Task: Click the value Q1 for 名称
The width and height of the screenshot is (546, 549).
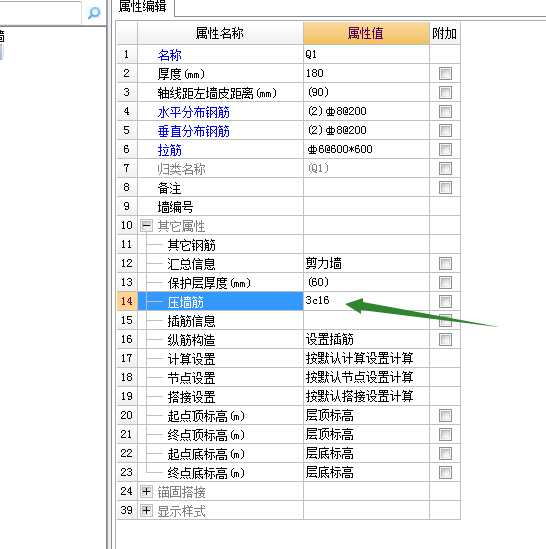Action: pyautogui.click(x=366, y=54)
